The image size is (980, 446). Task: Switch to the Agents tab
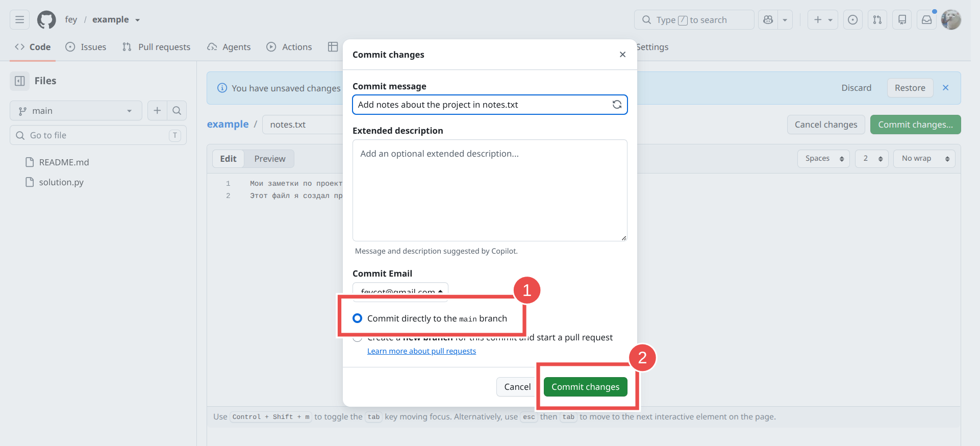(229, 47)
